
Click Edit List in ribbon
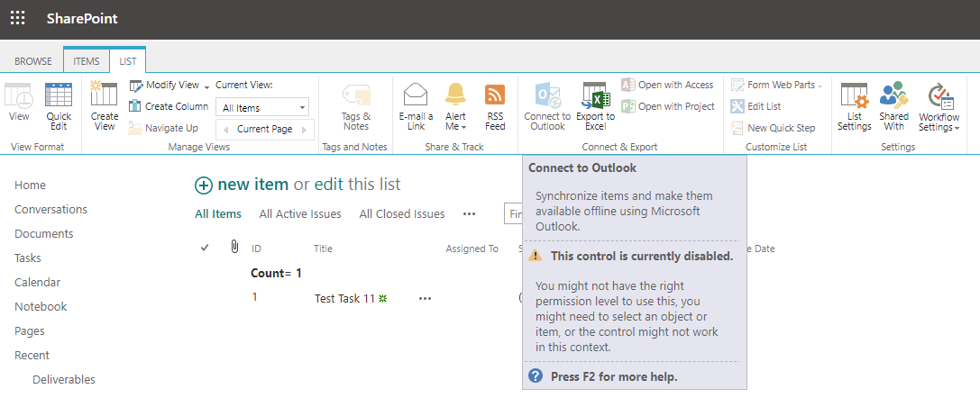tap(756, 106)
